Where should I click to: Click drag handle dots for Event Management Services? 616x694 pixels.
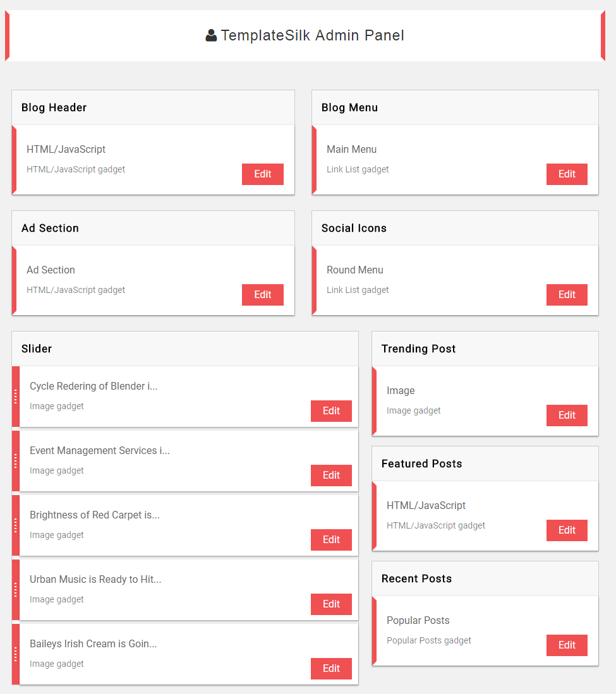click(x=16, y=461)
